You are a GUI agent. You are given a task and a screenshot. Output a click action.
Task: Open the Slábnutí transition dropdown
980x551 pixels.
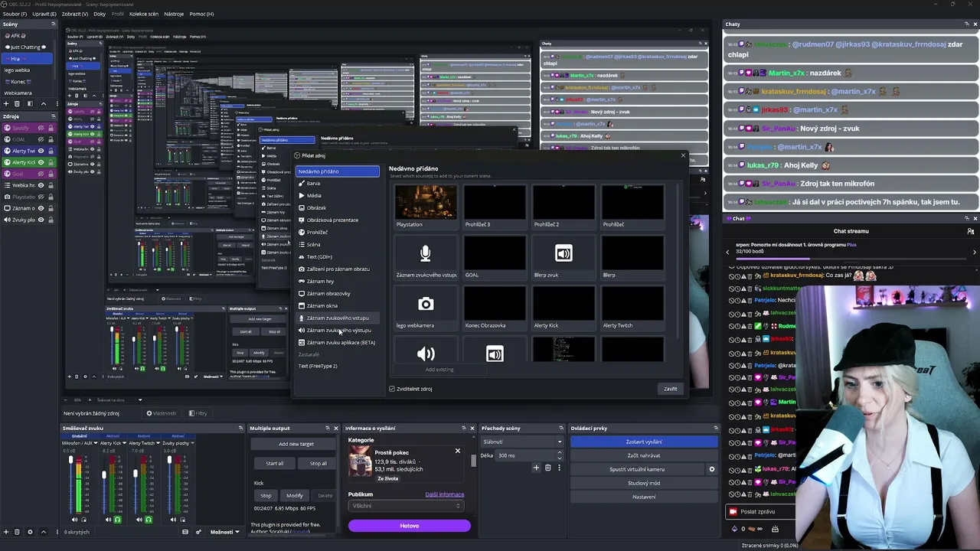pyautogui.click(x=522, y=442)
